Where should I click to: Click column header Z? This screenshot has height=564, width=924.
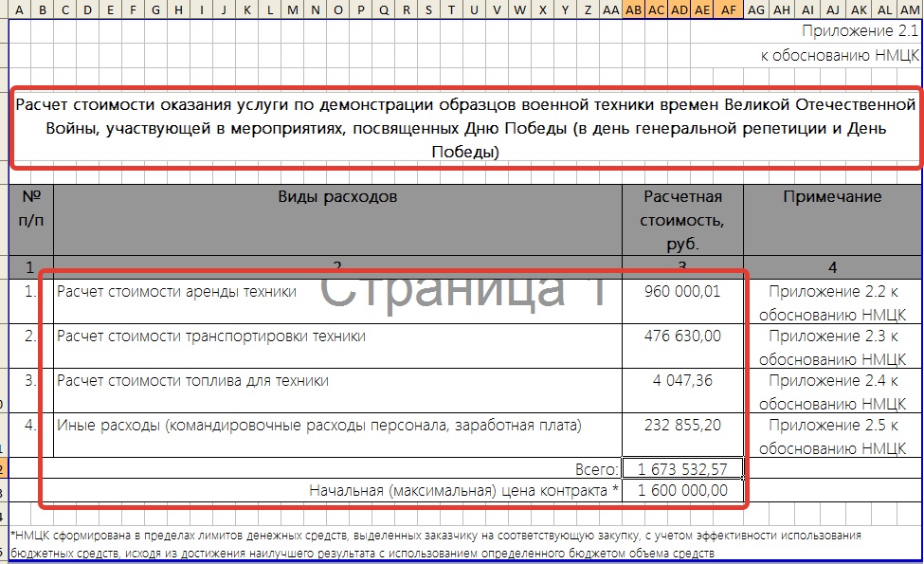[589, 9]
